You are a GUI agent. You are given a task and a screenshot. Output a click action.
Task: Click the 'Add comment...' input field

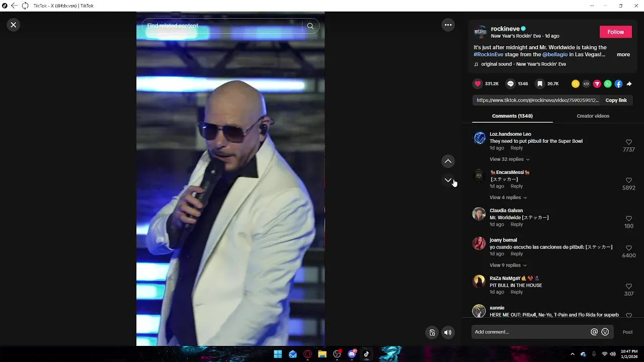(x=531, y=332)
